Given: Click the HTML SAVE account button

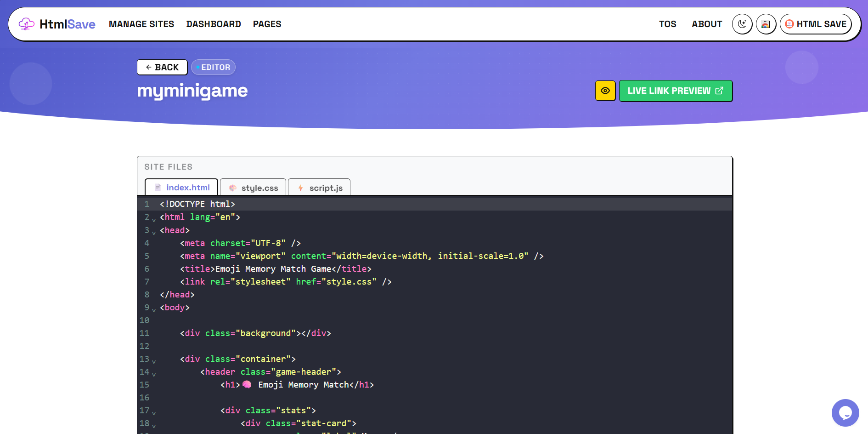Looking at the screenshot, I should click(x=816, y=24).
